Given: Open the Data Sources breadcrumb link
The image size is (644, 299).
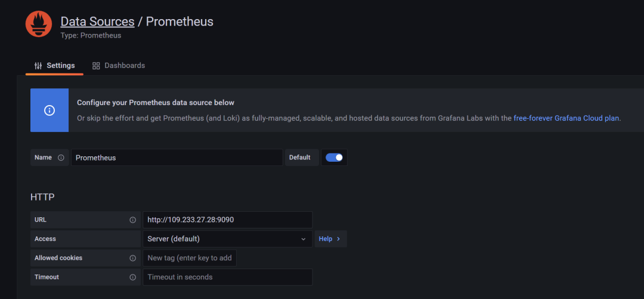Looking at the screenshot, I should (x=97, y=21).
